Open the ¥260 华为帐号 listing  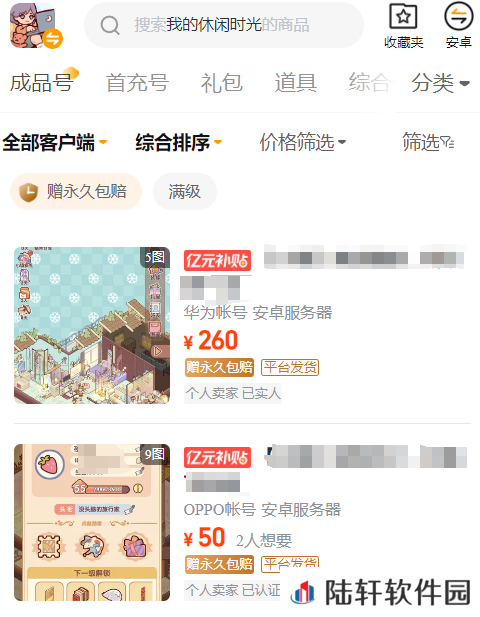(x=242, y=325)
